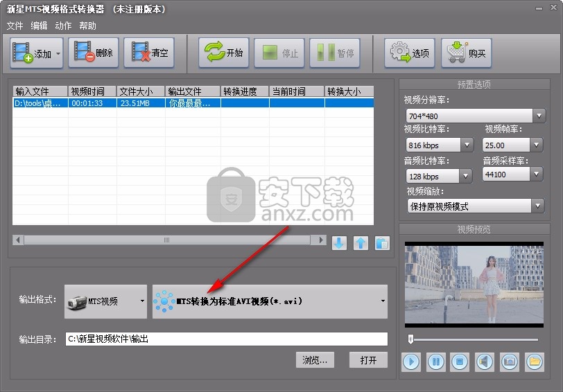Click the 打开 button
The height and width of the screenshot is (392, 563).
pyautogui.click(x=368, y=359)
